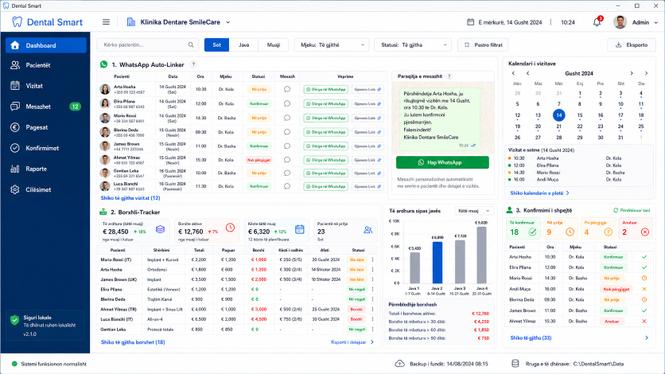Open the Shiko kalendarin e plotë link

tap(539, 193)
